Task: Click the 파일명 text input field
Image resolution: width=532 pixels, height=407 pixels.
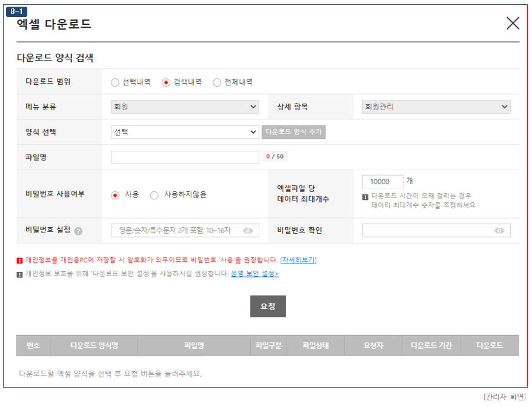Action: [185, 157]
